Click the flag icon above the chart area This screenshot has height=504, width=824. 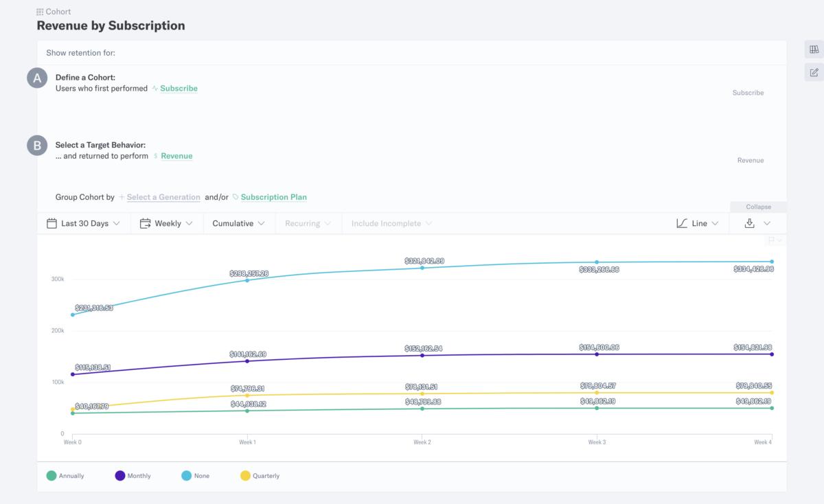click(x=772, y=240)
